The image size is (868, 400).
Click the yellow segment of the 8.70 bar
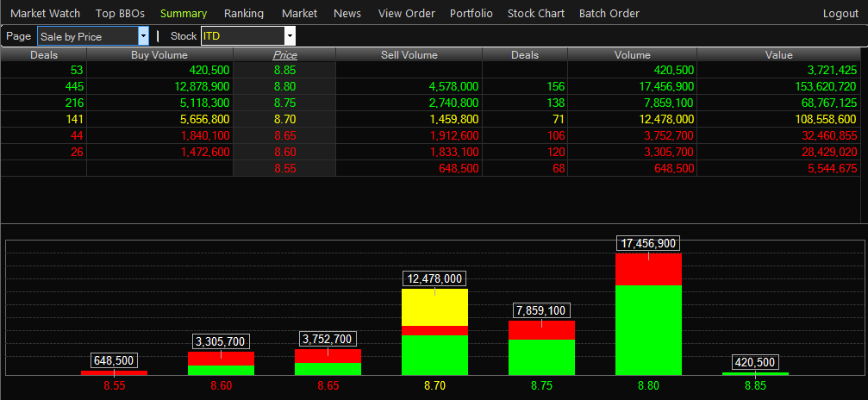(x=434, y=307)
